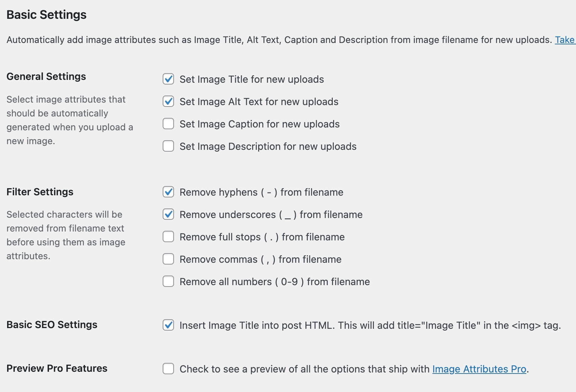Click the Basic SEO Settings heading
576x392 pixels.
52,325
